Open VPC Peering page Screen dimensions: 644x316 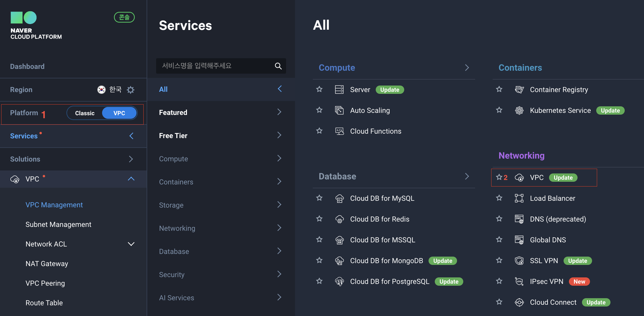coord(45,283)
